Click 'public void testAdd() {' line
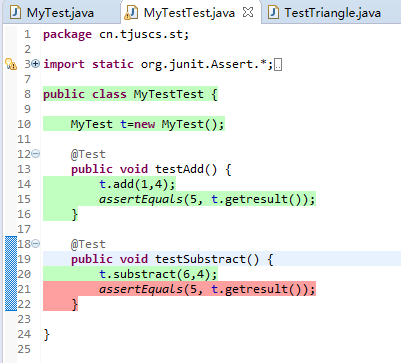The width and height of the screenshot is (401, 363). (151, 169)
